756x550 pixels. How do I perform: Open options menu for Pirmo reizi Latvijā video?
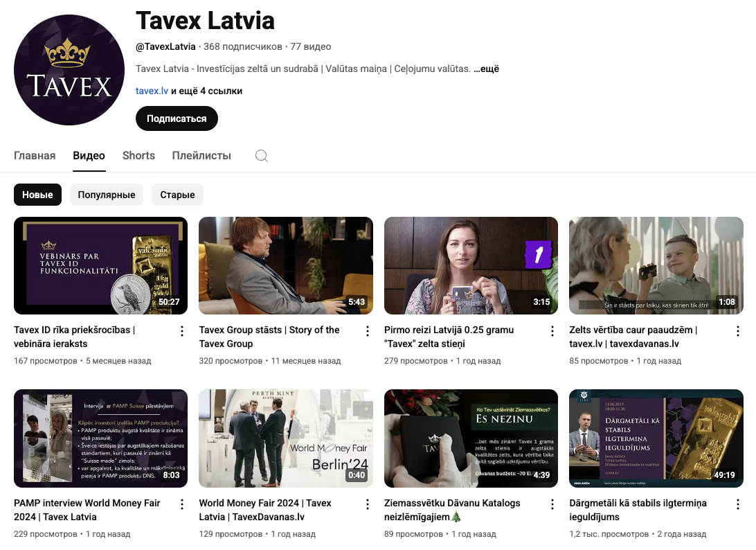[x=552, y=331]
